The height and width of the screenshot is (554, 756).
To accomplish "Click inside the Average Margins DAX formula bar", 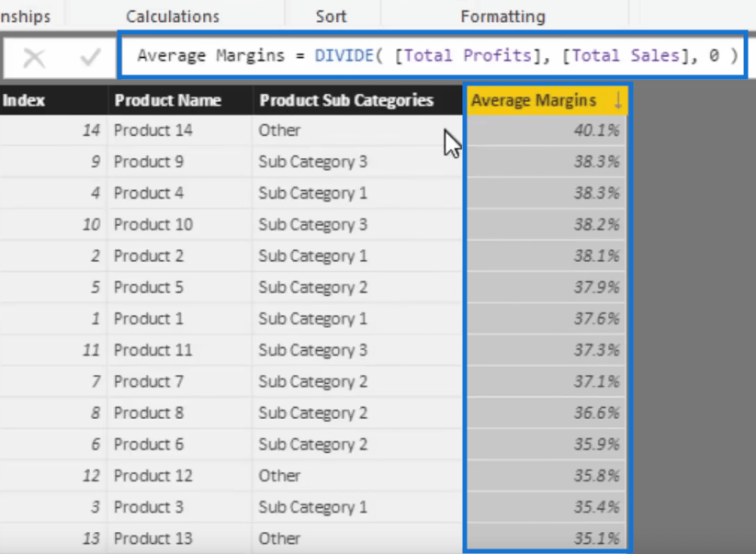I will pos(433,55).
